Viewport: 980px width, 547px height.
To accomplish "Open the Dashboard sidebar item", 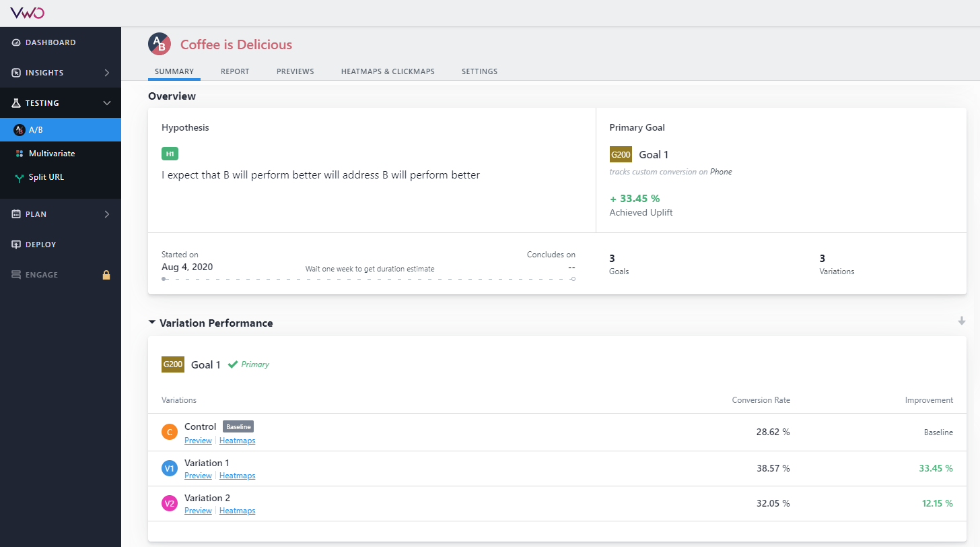I will [x=61, y=42].
